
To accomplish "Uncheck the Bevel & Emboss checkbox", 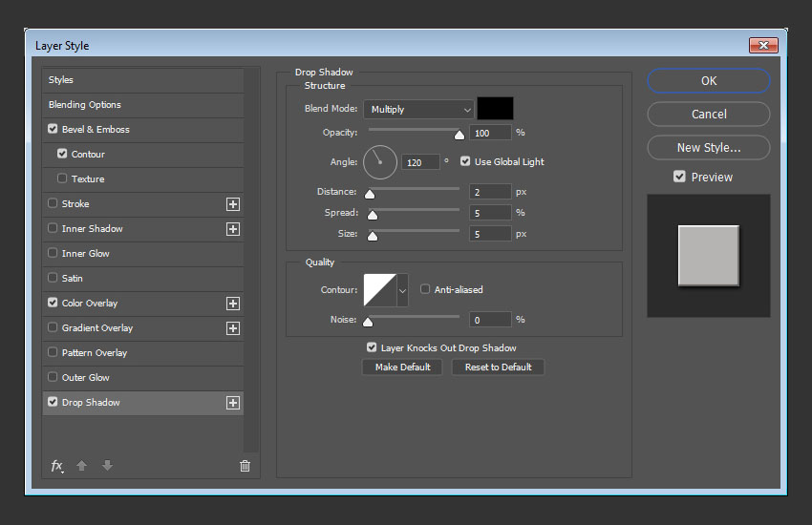I will coord(53,129).
